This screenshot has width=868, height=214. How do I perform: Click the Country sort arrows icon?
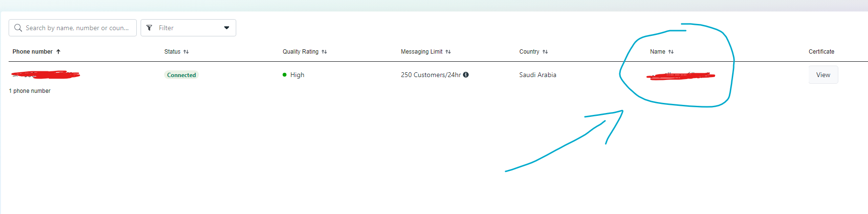545,52
